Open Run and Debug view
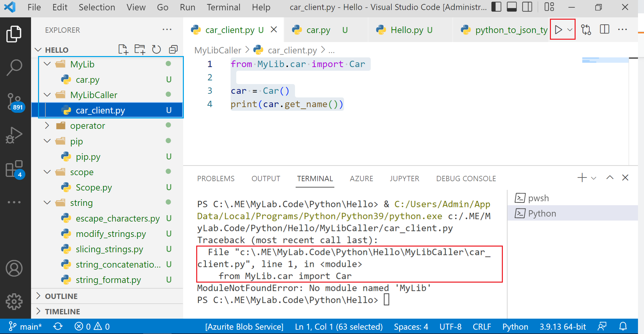The image size is (644, 334). 14,135
